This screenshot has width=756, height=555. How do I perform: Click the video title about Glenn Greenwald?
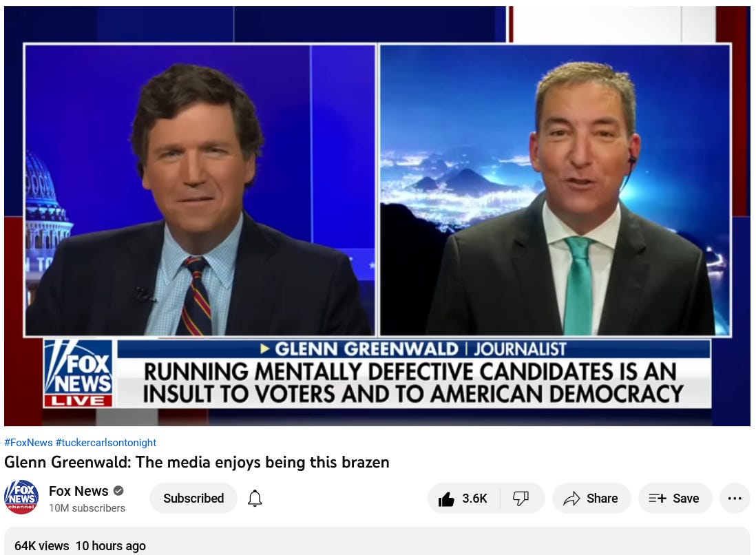point(197,463)
